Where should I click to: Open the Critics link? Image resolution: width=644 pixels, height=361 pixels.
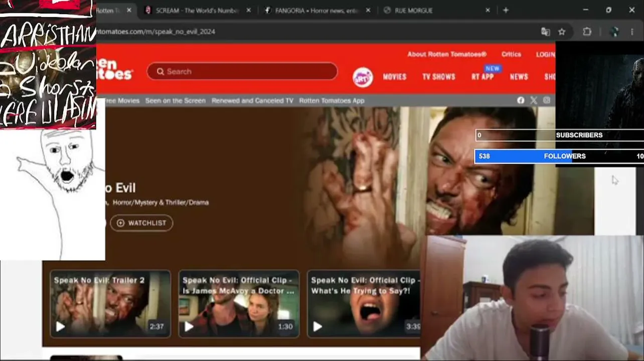click(x=511, y=54)
